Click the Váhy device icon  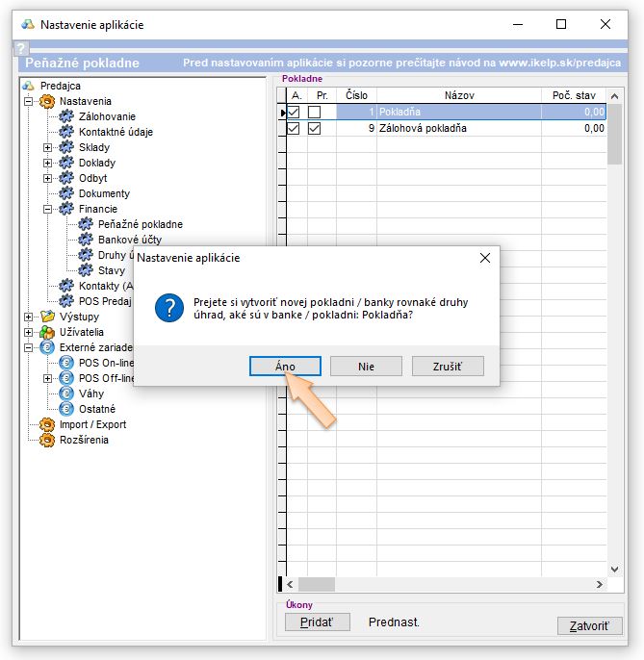click(66, 393)
